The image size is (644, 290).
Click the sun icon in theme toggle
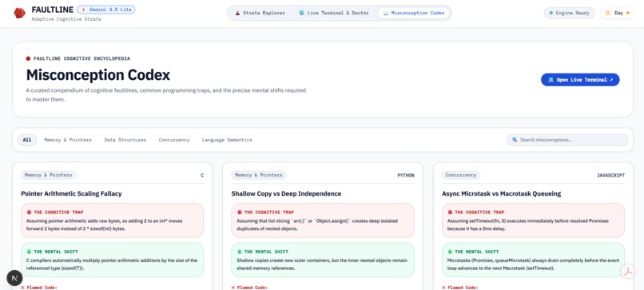(608, 13)
